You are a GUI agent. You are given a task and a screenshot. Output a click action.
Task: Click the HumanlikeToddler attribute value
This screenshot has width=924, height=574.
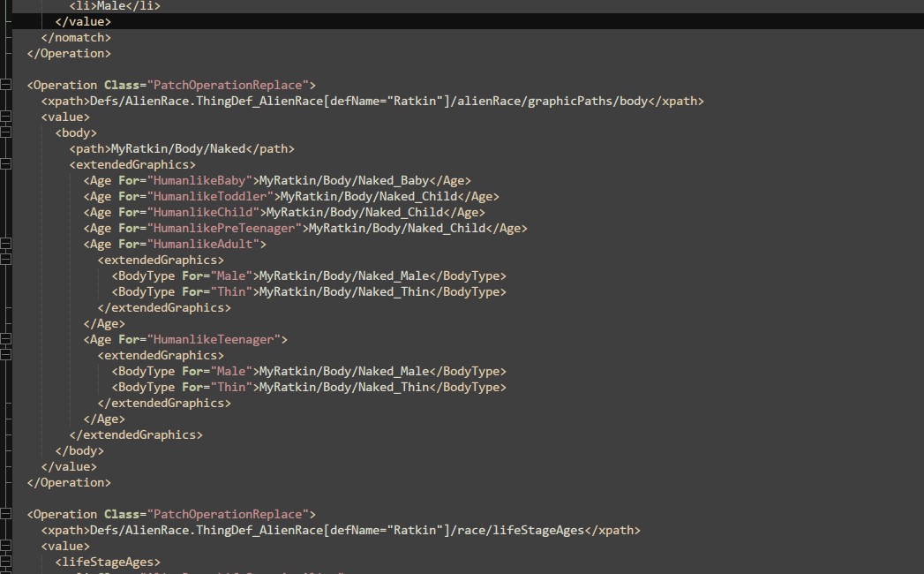coord(210,196)
